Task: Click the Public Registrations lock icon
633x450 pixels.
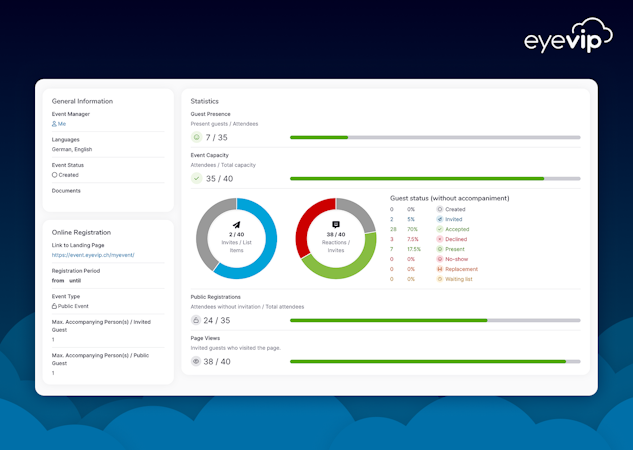Action: tap(196, 320)
